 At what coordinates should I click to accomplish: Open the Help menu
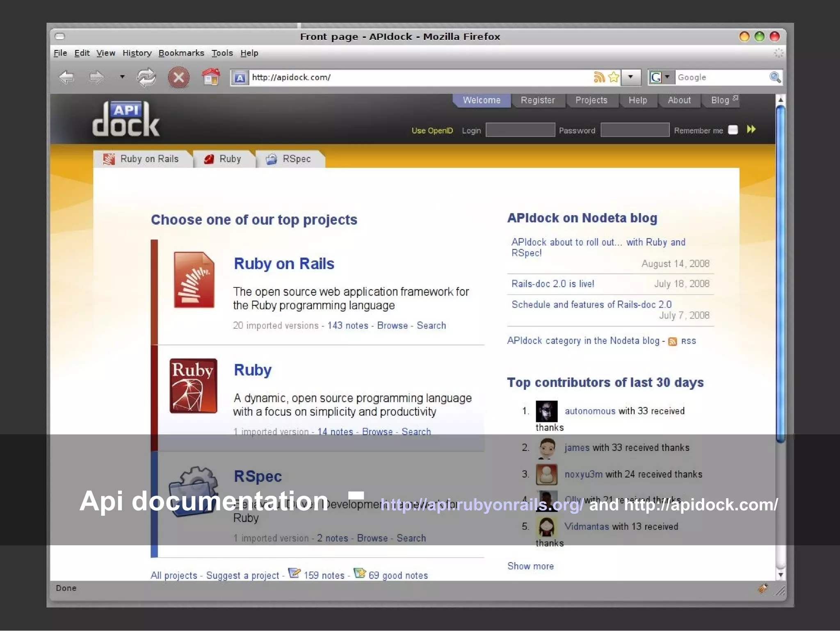249,53
